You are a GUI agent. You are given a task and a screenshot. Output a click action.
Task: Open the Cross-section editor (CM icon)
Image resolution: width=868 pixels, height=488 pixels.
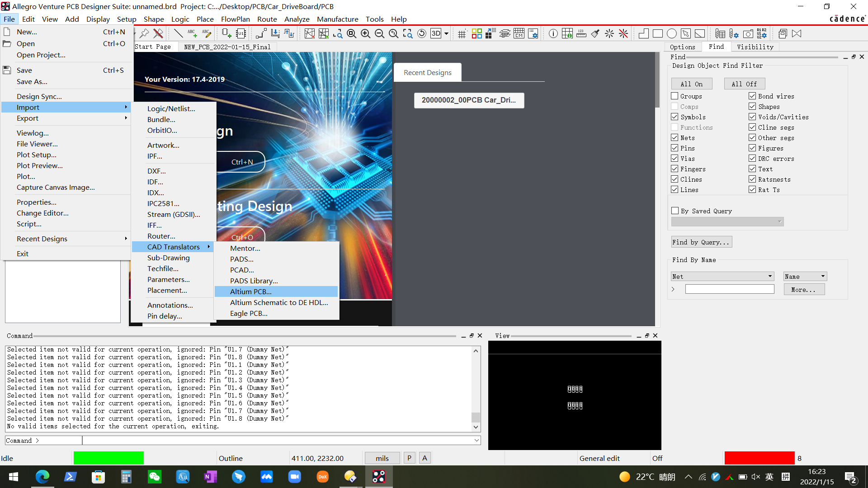[519, 33]
